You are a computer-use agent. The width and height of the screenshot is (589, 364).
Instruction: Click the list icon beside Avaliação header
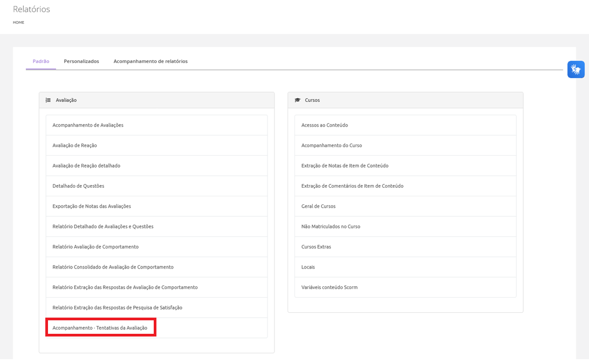pyautogui.click(x=48, y=100)
